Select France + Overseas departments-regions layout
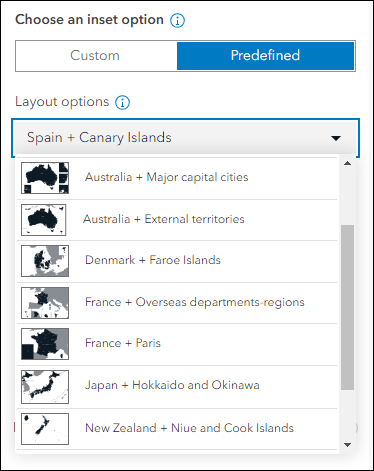374x471 pixels. tap(177, 303)
